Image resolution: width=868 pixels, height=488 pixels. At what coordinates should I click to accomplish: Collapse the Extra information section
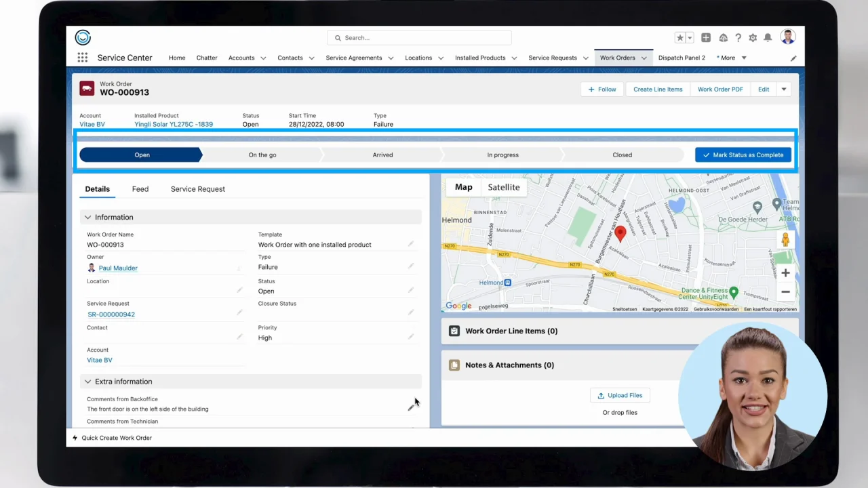tap(87, 382)
